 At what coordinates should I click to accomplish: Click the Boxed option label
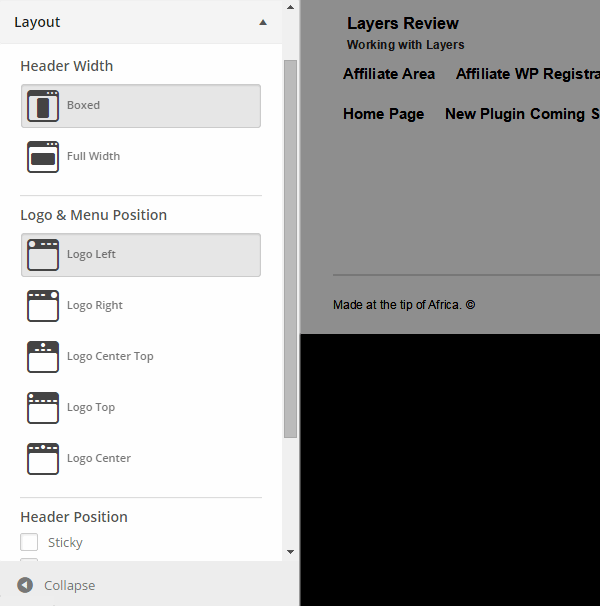[84, 105]
